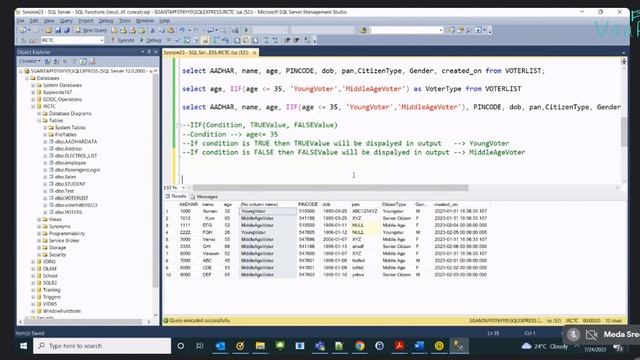Viewport: 640px width, 360px height.
Task: Open the File menu
Action: click(x=20, y=20)
